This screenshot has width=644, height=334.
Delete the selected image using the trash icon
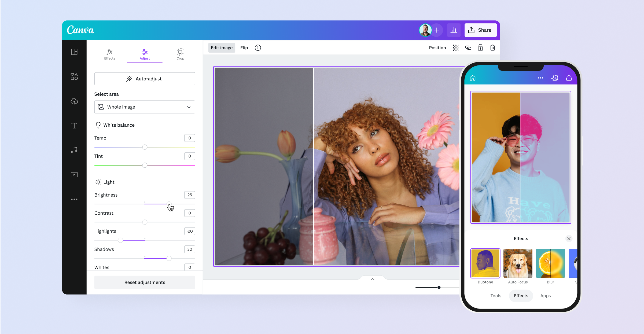point(493,47)
